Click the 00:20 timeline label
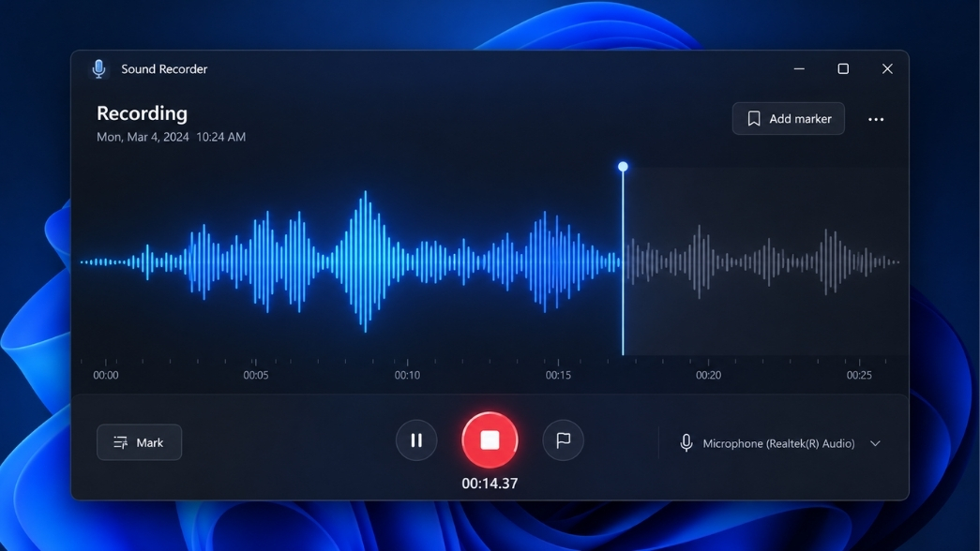 pos(708,375)
